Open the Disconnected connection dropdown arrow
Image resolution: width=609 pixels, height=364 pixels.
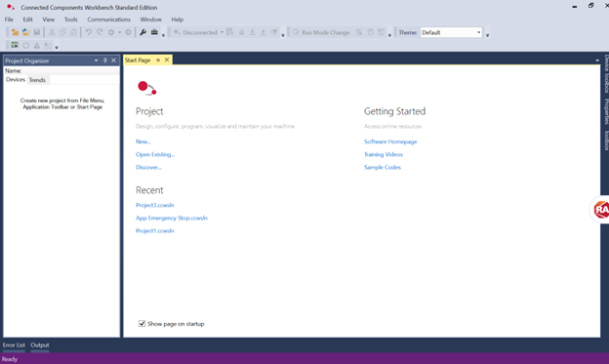point(222,32)
